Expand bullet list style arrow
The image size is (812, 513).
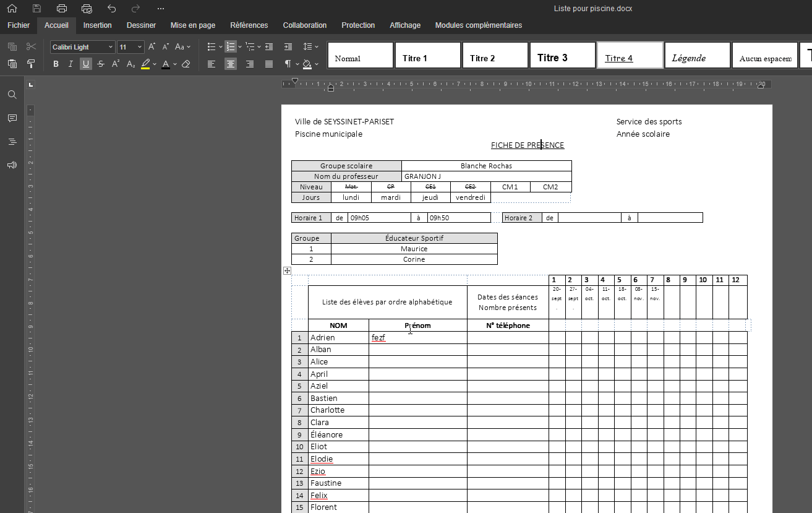[221, 47]
